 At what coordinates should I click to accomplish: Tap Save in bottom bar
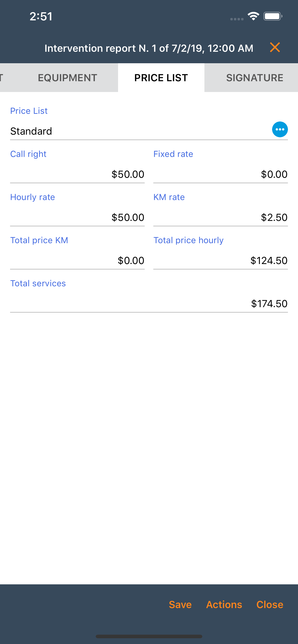180,604
